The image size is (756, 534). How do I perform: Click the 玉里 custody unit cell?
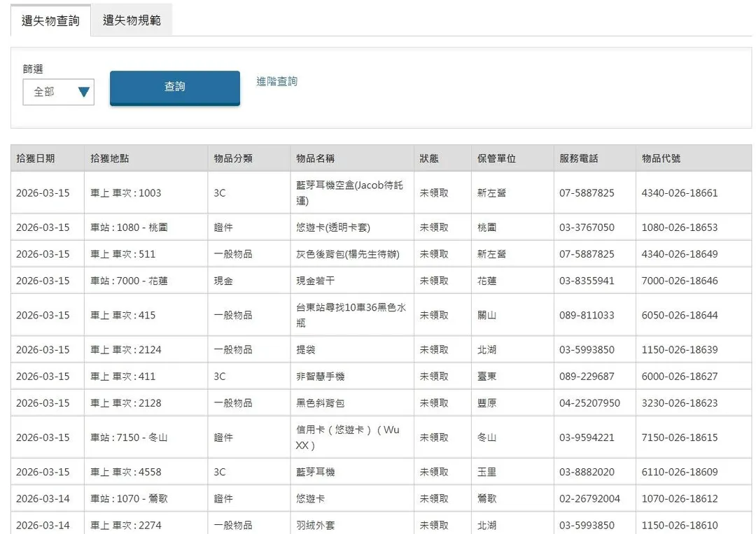click(x=486, y=472)
